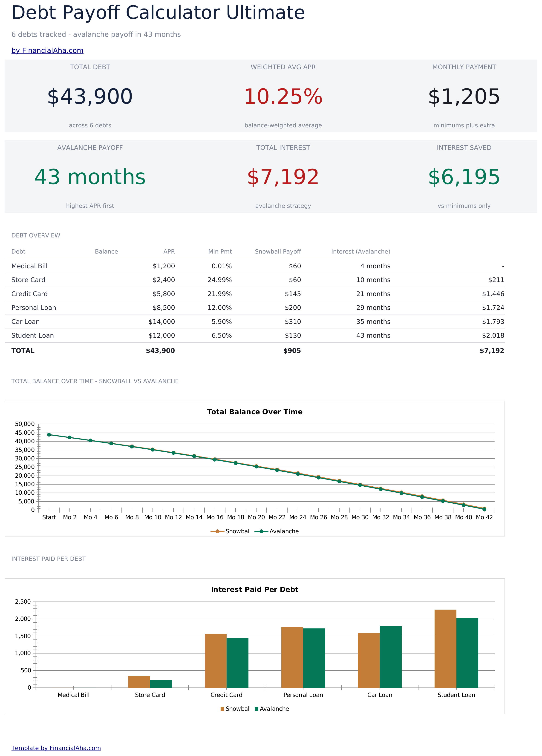Click the 'APR' column header
The width and height of the screenshot is (542, 756).
point(169,251)
